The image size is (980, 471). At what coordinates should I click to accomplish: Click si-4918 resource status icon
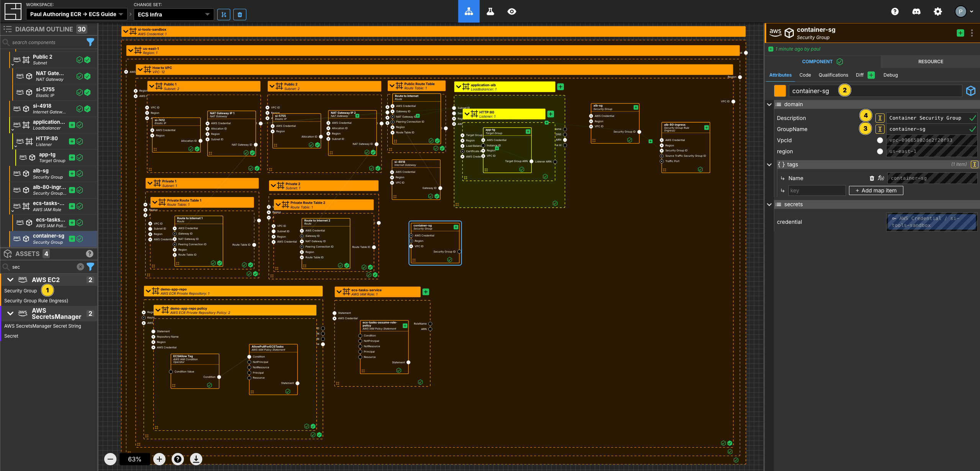point(87,109)
